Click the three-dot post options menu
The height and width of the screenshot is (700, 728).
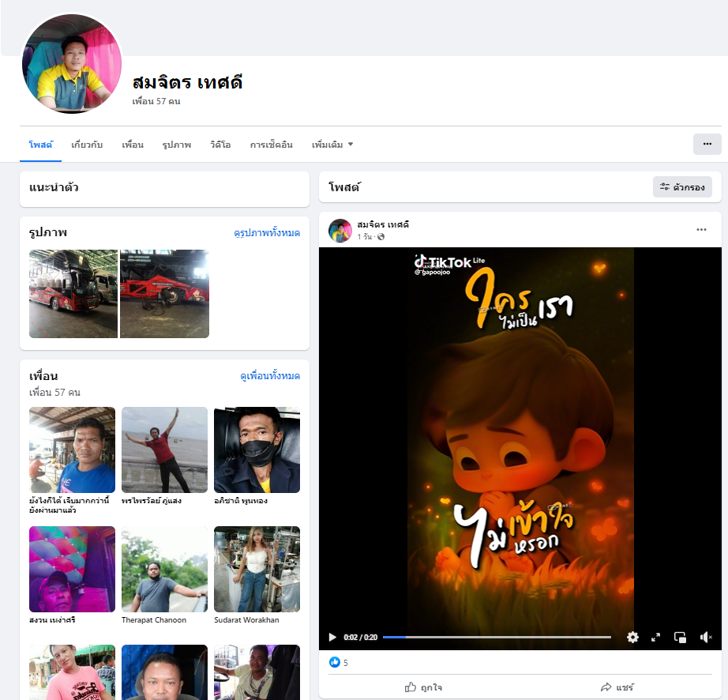tap(701, 230)
